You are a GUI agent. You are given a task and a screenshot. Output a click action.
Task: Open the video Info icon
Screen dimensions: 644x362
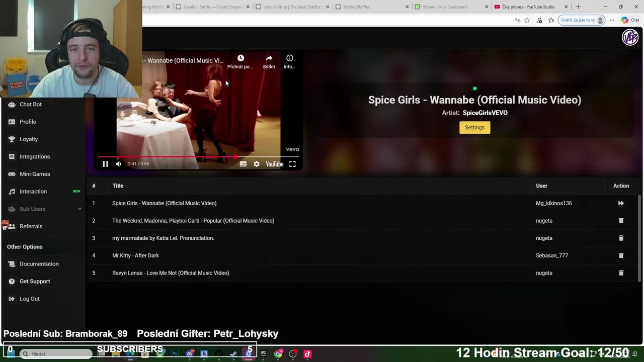290,58
